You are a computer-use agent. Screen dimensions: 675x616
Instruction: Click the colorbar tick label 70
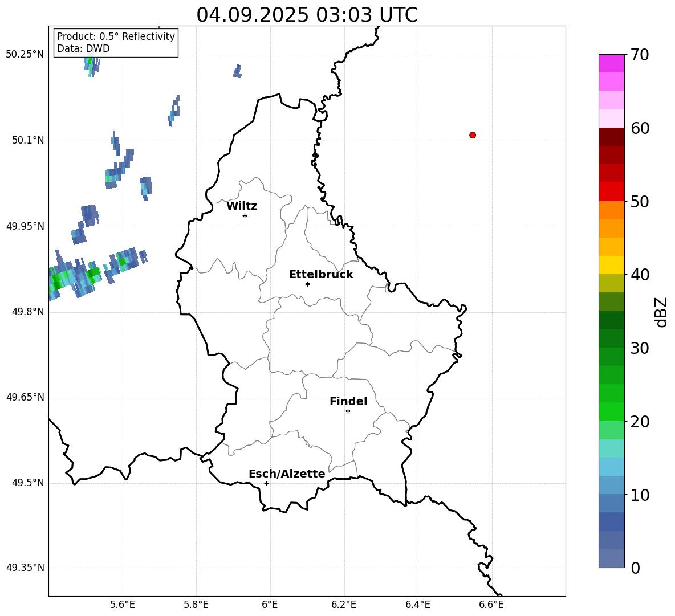(x=640, y=55)
